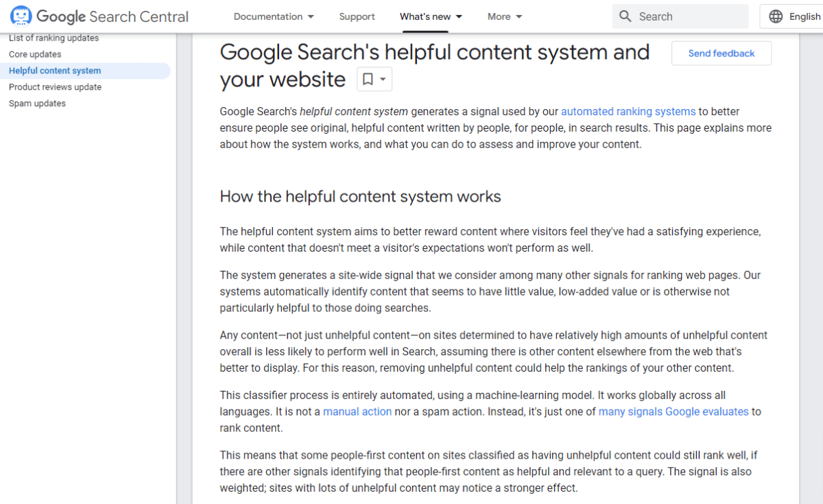Expand the More navigation dropdown
Screen dimensions: 823x504
(505, 16)
